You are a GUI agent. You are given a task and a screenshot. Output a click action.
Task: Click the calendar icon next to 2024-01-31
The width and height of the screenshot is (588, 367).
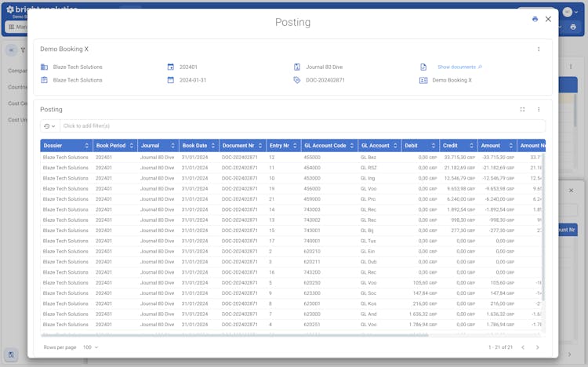coord(171,80)
